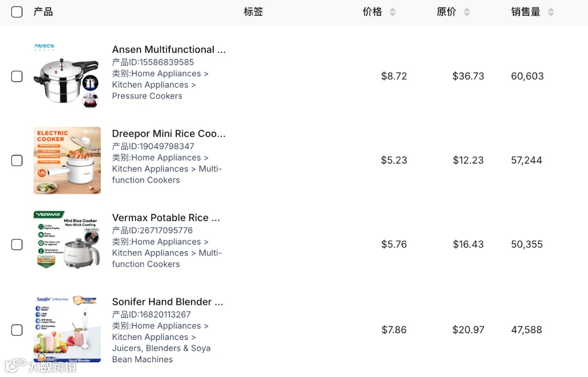
Task: Open the Ansen Multifunctional product title
Action: pyautogui.click(x=168, y=50)
